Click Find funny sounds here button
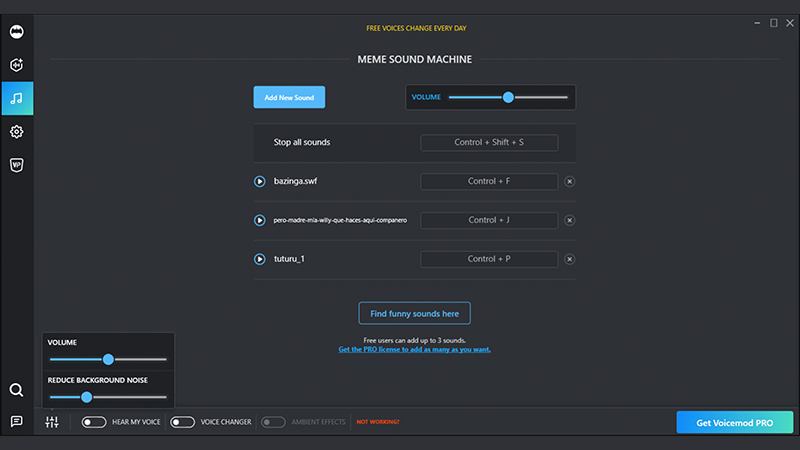This screenshot has width=800, height=450. [x=414, y=313]
